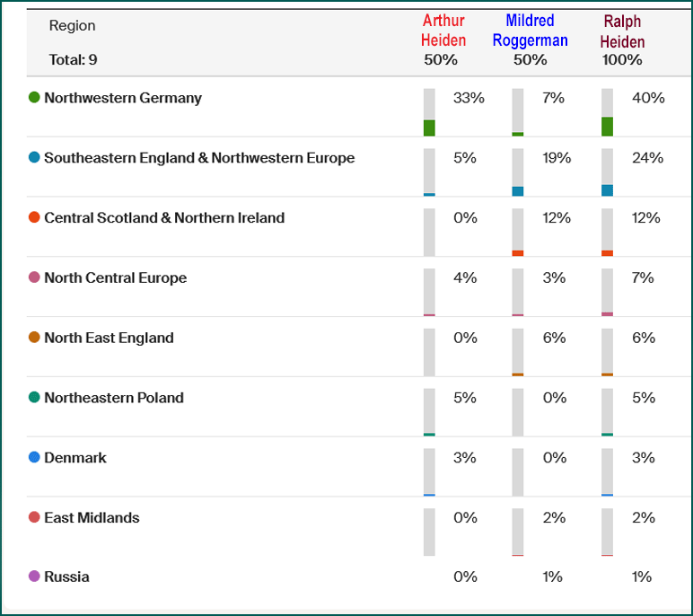Open the East Midlands region row
Viewport: 693px width, 616px height.
click(92, 517)
